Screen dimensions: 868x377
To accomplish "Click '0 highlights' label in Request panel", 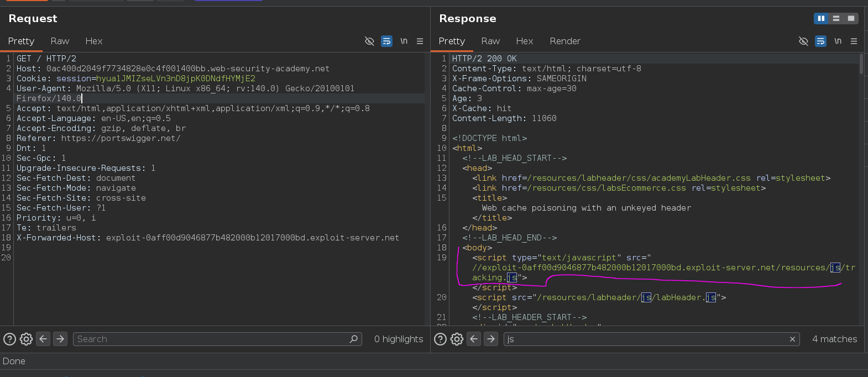I will [399, 339].
